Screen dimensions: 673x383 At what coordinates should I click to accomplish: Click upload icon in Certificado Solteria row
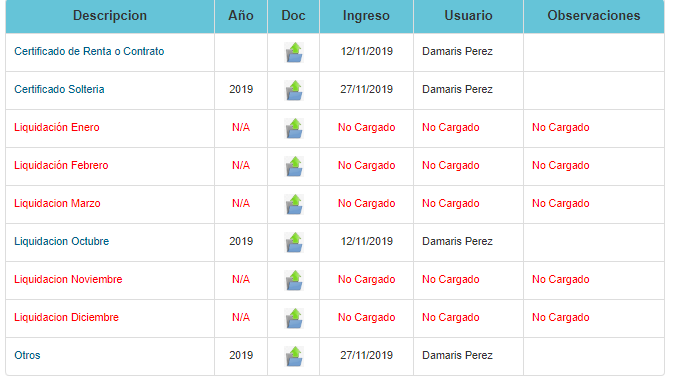click(x=294, y=91)
